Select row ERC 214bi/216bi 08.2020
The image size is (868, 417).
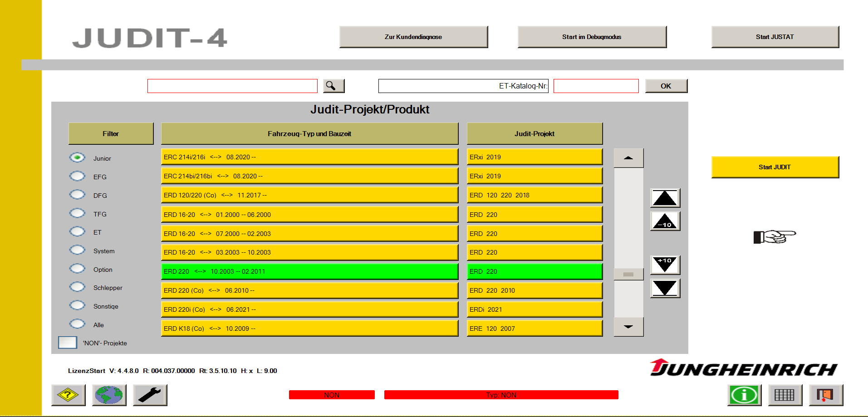coord(309,176)
